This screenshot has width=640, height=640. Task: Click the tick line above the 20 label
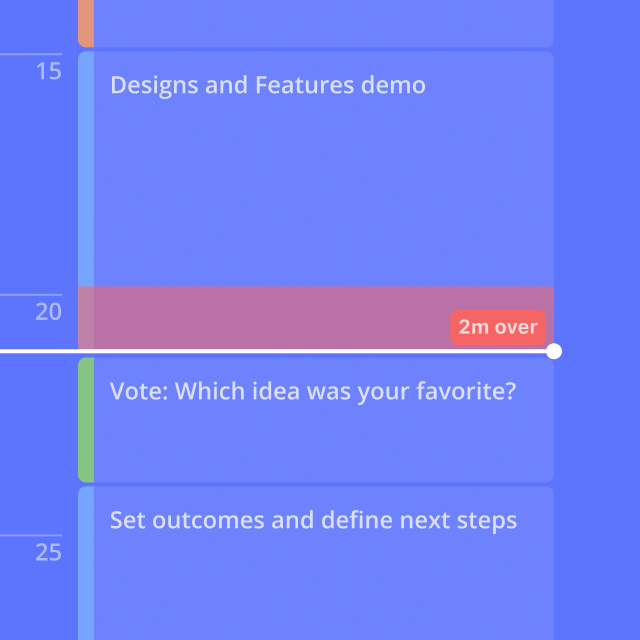tap(32, 295)
